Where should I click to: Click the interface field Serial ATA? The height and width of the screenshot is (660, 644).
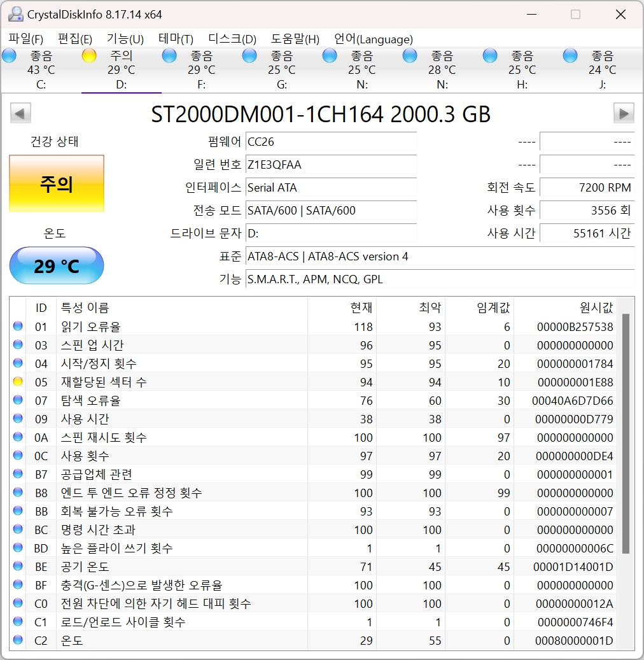332,187
